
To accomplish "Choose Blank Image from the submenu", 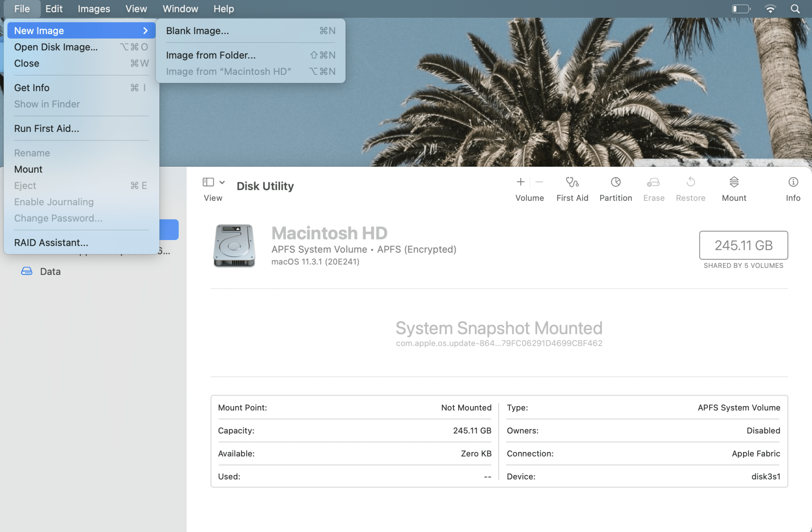I will (x=197, y=31).
